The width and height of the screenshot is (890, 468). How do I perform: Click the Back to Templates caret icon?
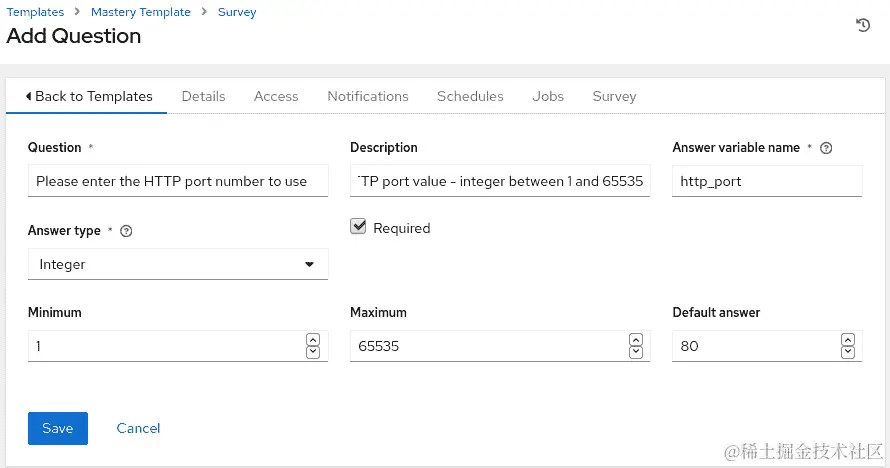(28, 96)
